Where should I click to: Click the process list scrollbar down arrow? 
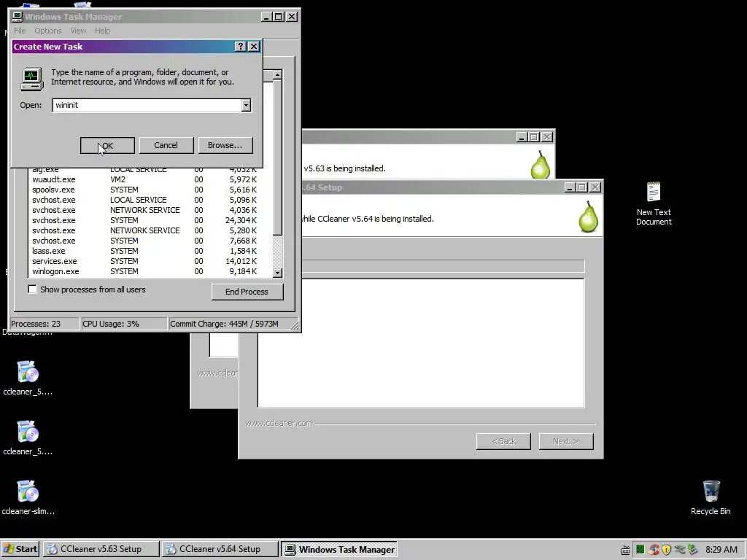click(277, 273)
